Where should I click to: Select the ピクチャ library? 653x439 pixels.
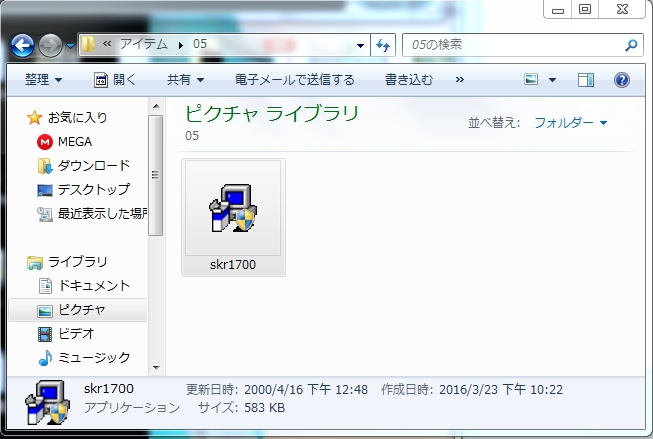82,309
